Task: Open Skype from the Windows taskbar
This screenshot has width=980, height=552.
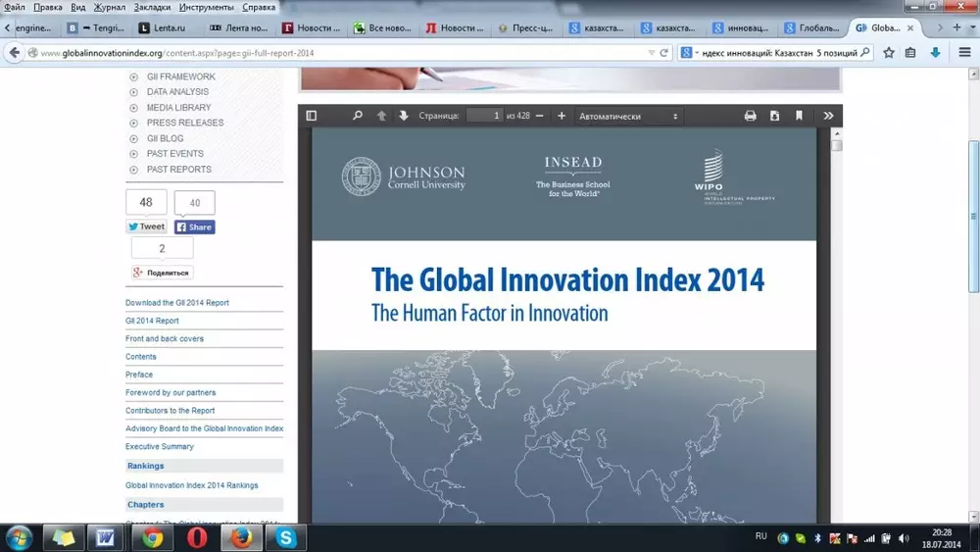Action: click(287, 537)
